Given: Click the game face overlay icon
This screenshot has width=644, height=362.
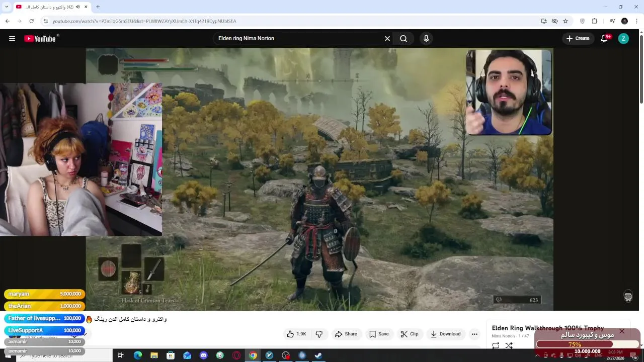Looking at the screenshot, I should (628, 296).
